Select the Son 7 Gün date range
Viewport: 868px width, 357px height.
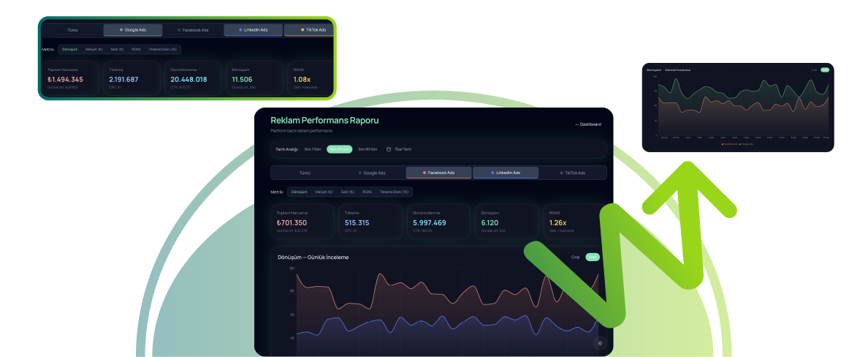313,149
